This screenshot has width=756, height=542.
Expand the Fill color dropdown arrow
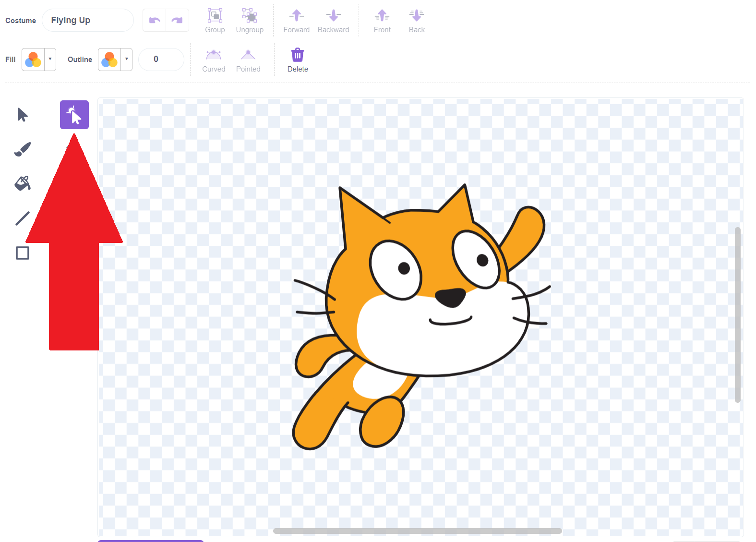coord(50,60)
